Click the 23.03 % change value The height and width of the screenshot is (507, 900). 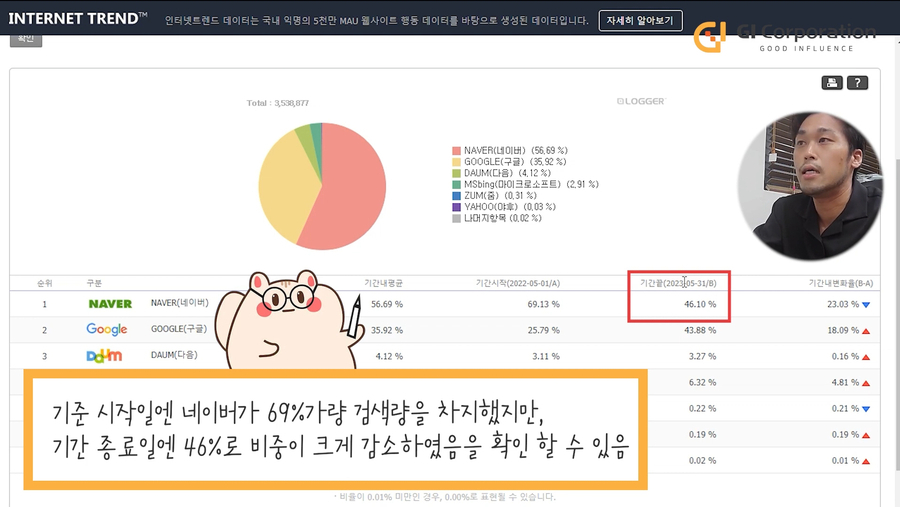click(x=843, y=304)
